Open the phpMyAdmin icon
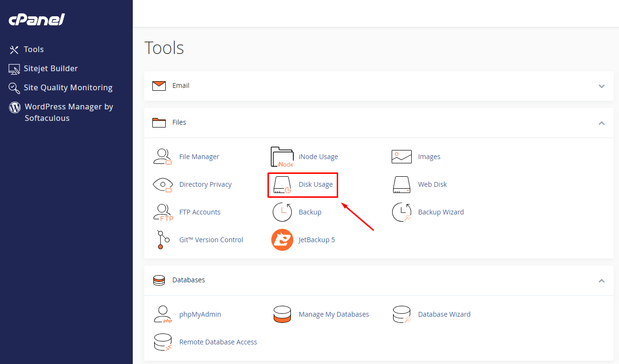Viewport: 619px width, 364px height. tap(163, 314)
